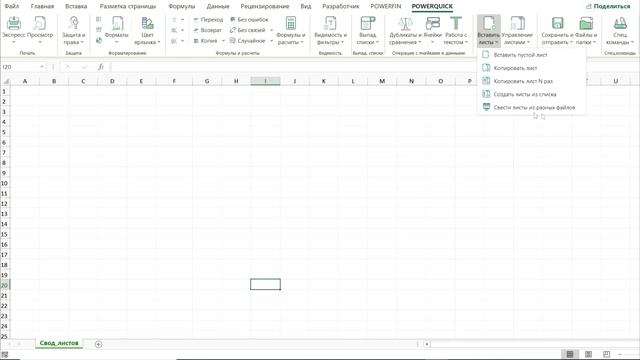The image size is (640, 360).
Task: Open Видимость и фильтры tool
Action: pyautogui.click(x=330, y=30)
